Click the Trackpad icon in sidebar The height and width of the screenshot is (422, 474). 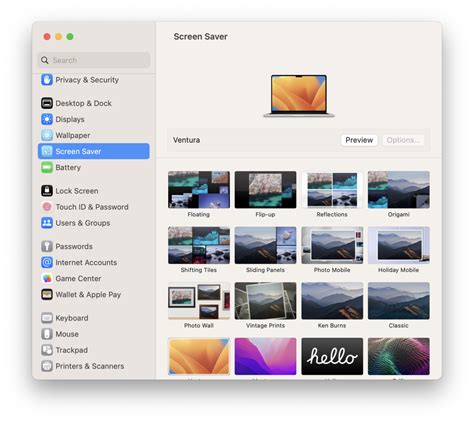coord(47,350)
